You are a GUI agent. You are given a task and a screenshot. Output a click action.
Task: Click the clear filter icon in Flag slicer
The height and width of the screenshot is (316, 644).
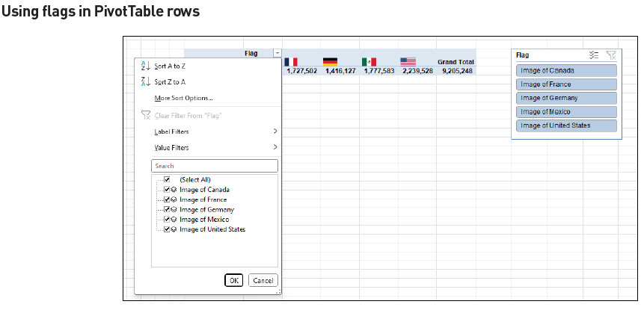point(611,55)
